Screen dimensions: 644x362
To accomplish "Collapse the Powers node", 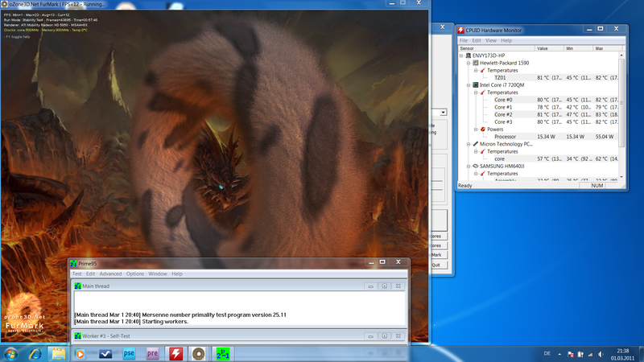I will (x=476, y=130).
